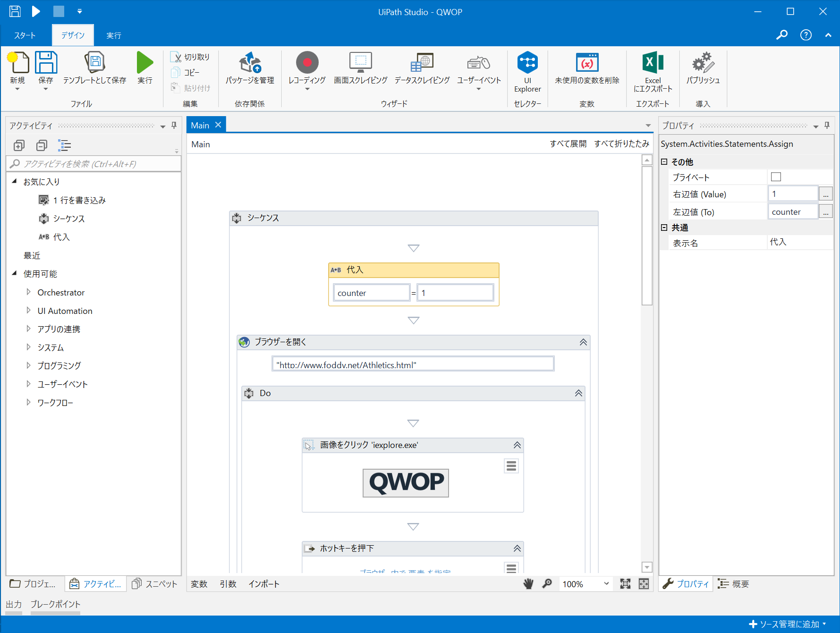Click Export to Excel icon
Image resolution: width=840 pixels, height=633 pixels.
pos(653,62)
